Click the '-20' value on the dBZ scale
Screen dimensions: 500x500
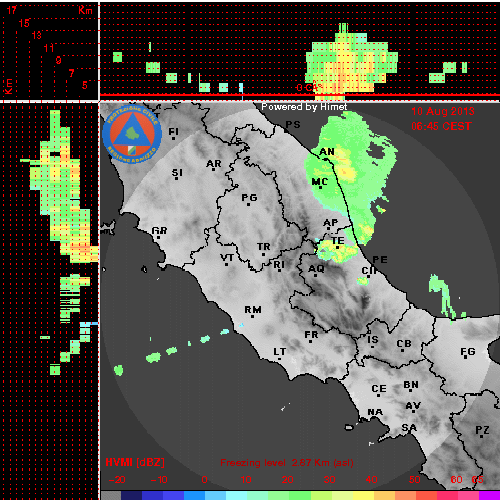pos(117,480)
